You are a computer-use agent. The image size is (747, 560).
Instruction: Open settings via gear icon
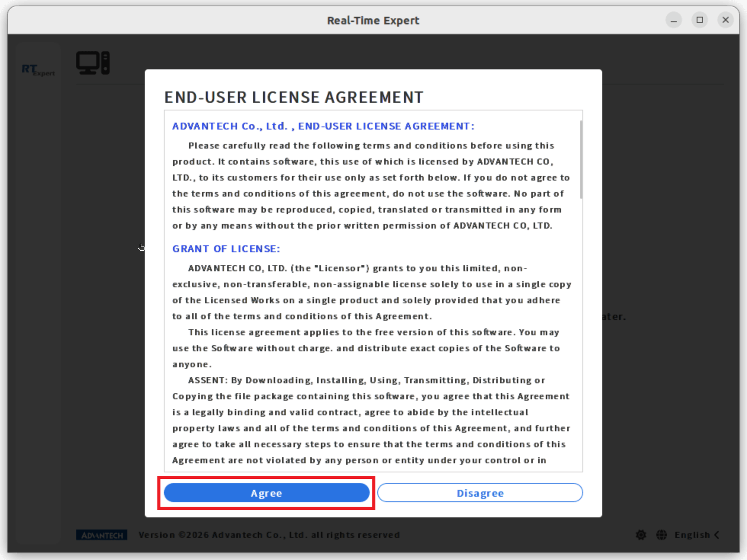point(641,535)
